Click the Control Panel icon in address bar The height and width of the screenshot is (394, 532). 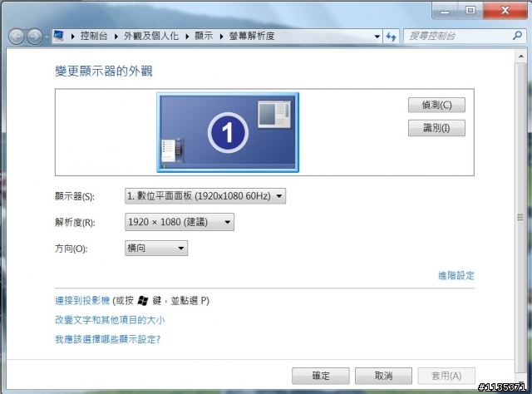pyautogui.click(x=59, y=36)
